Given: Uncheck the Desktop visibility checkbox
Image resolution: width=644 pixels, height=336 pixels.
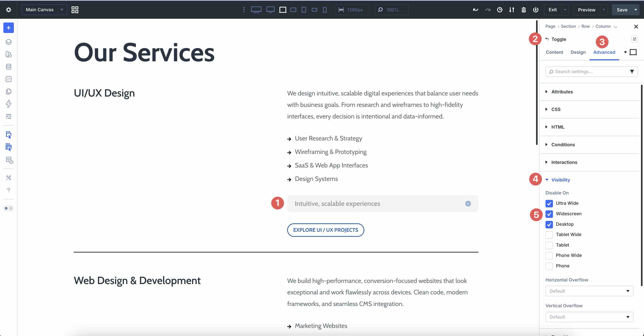Looking at the screenshot, I should click(x=549, y=224).
